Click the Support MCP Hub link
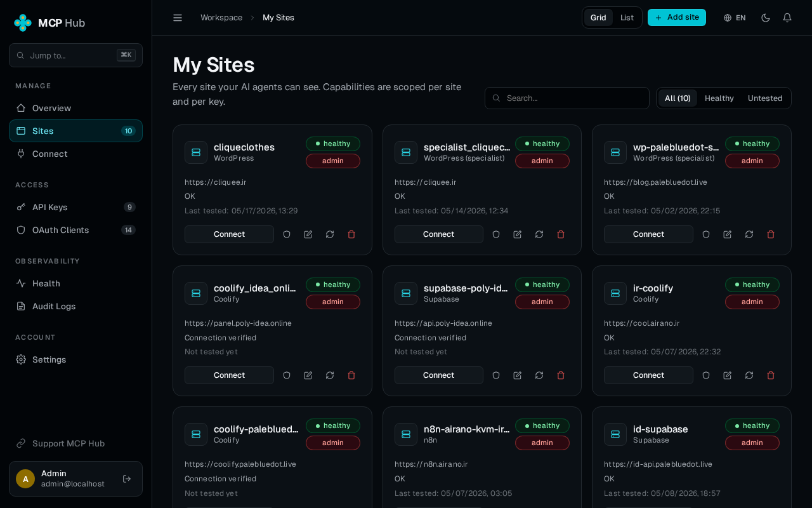The width and height of the screenshot is (812, 508). tap(75, 443)
